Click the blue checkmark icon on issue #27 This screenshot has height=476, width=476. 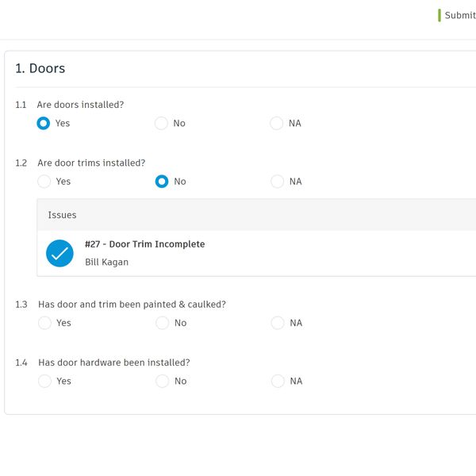point(59,253)
